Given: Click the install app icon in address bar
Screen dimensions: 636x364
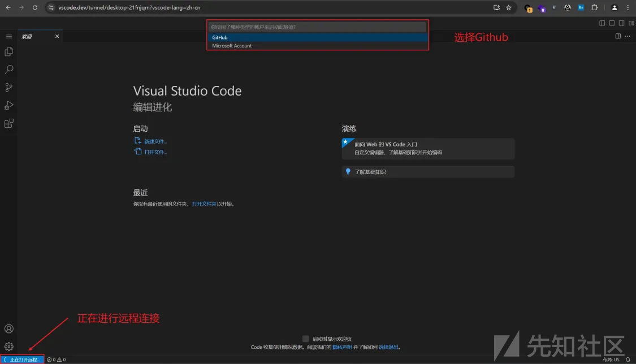Looking at the screenshot, I should [x=496, y=7].
